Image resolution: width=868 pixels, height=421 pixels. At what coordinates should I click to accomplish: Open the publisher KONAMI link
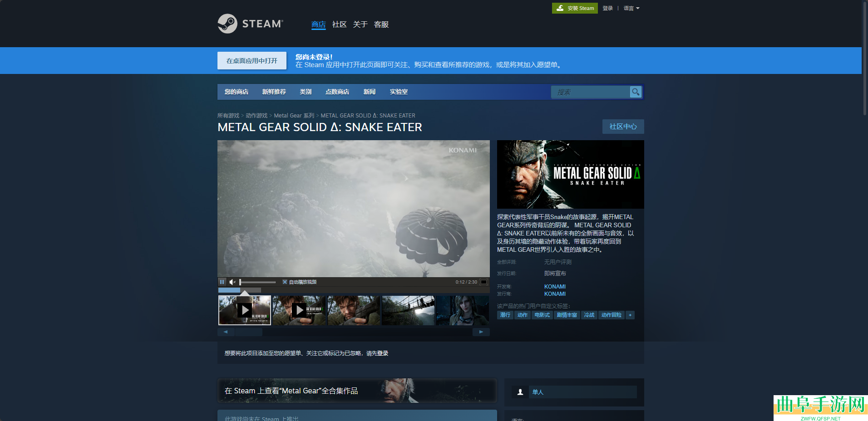click(x=555, y=294)
